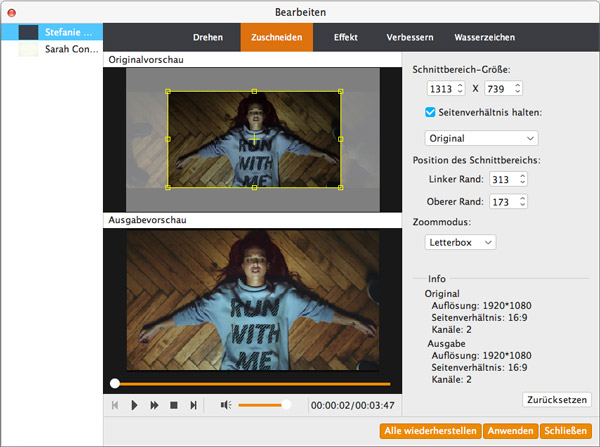The height and width of the screenshot is (447, 600).
Task: Click the Linker Rand stepper arrows
Action: click(x=522, y=180)
